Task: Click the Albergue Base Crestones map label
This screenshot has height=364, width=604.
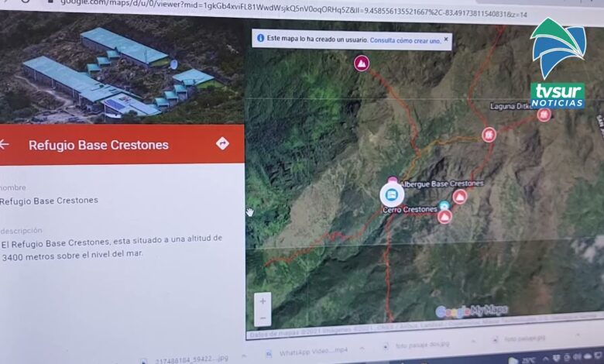Action: tap(441, 184)
